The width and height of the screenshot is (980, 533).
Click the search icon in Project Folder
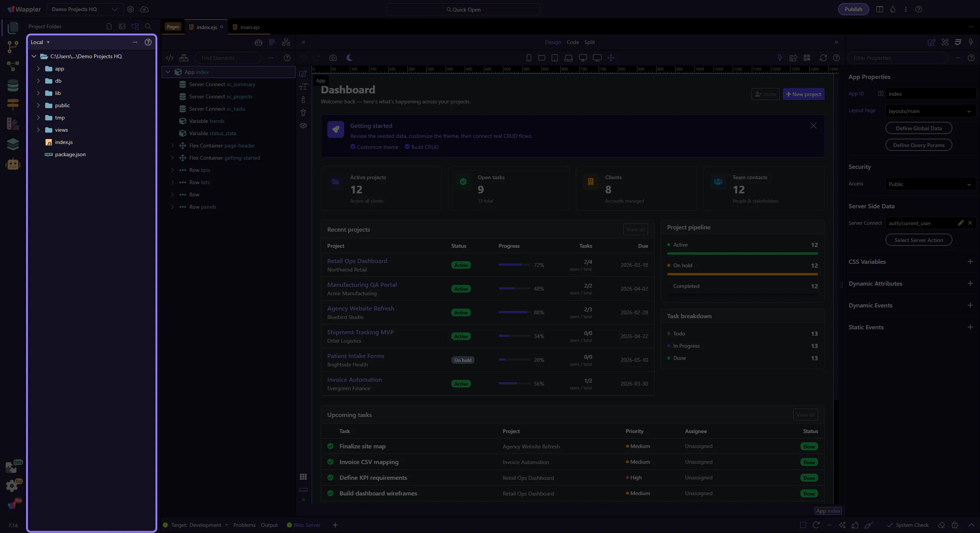click(x=148, y=26)
